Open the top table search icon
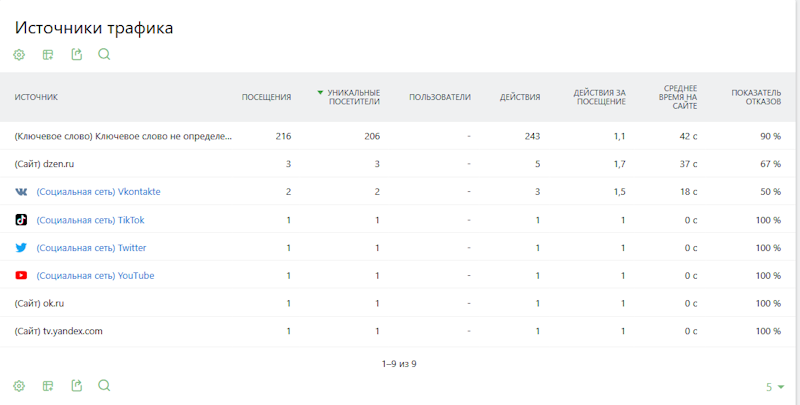This screenshot has width=800, height=405. [x=104, y=54]
